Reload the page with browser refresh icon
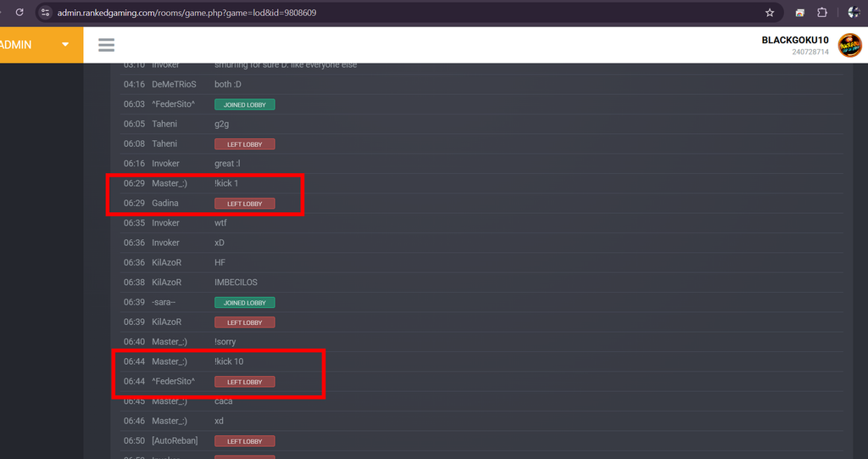The height and width of the screenshot is (459, 868). (19, 12)
